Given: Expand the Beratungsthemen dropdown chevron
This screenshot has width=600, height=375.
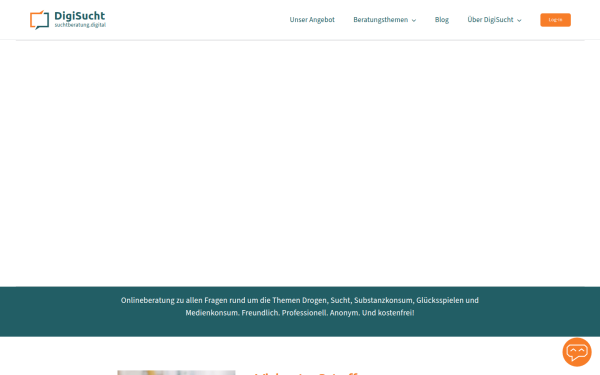Looking at the screenshot, I should coord(414,21).
